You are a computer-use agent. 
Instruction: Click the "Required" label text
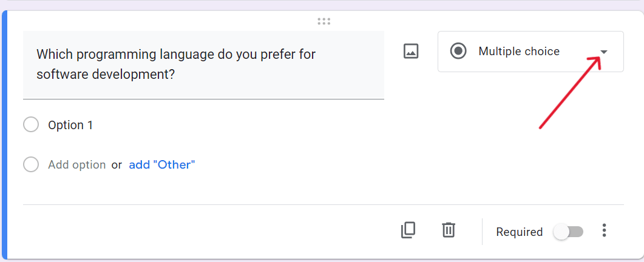[519, 232]
